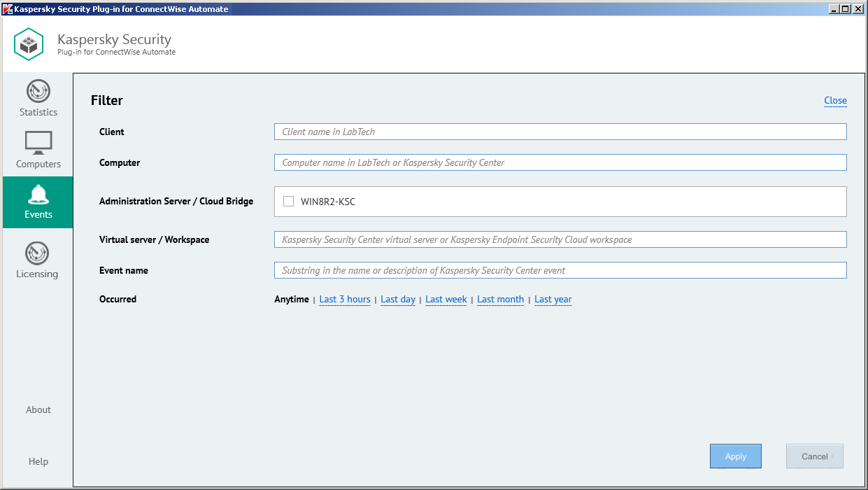Open the About section

[38, 409]
